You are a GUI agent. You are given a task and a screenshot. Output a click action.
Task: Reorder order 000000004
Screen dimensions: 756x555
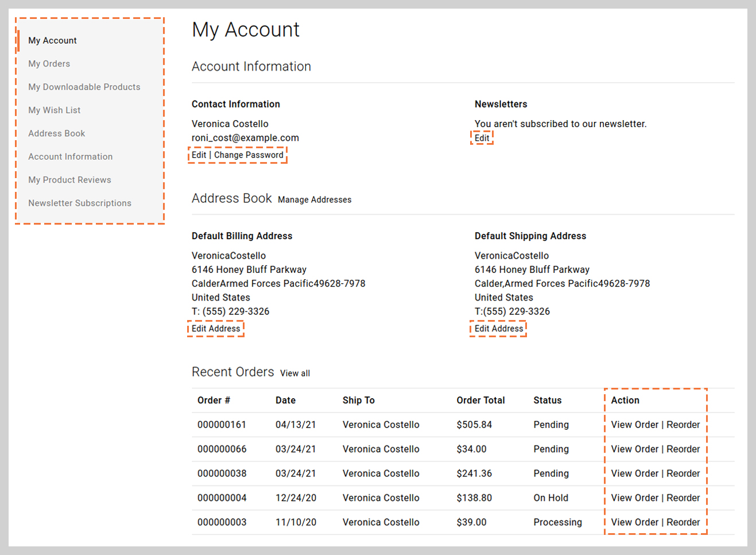click(x=683, y=498)
